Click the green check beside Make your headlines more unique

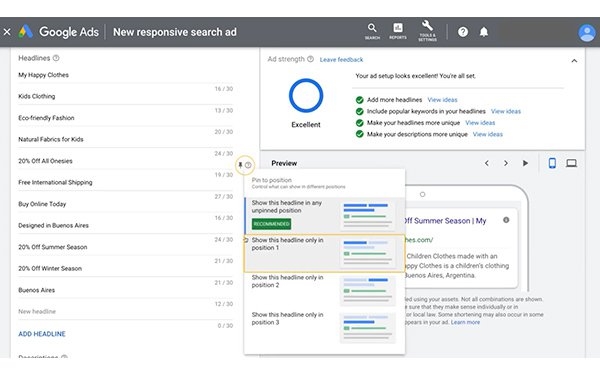(x=359, y=123)
